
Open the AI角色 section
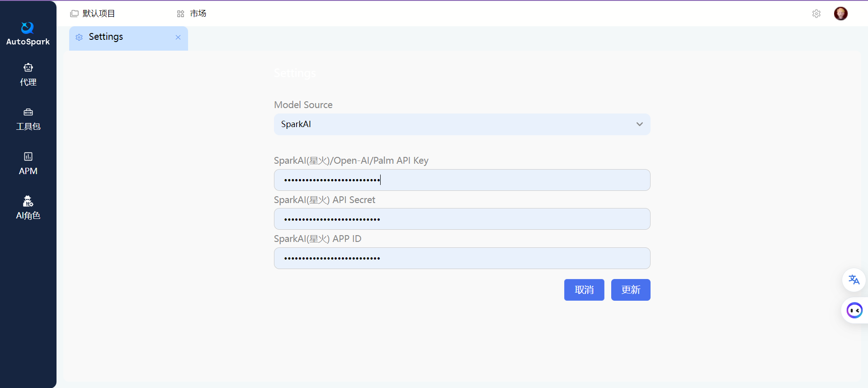[28, 208]
